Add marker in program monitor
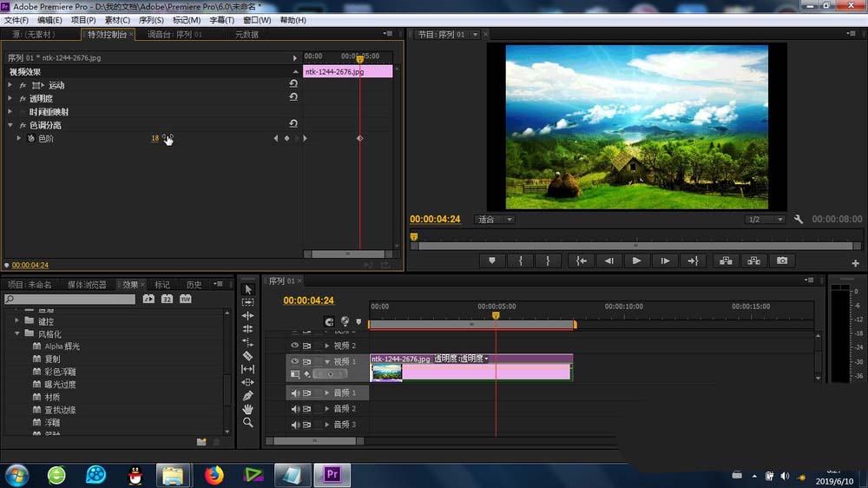Screen dimensions: 868x488 pos(491,260)
